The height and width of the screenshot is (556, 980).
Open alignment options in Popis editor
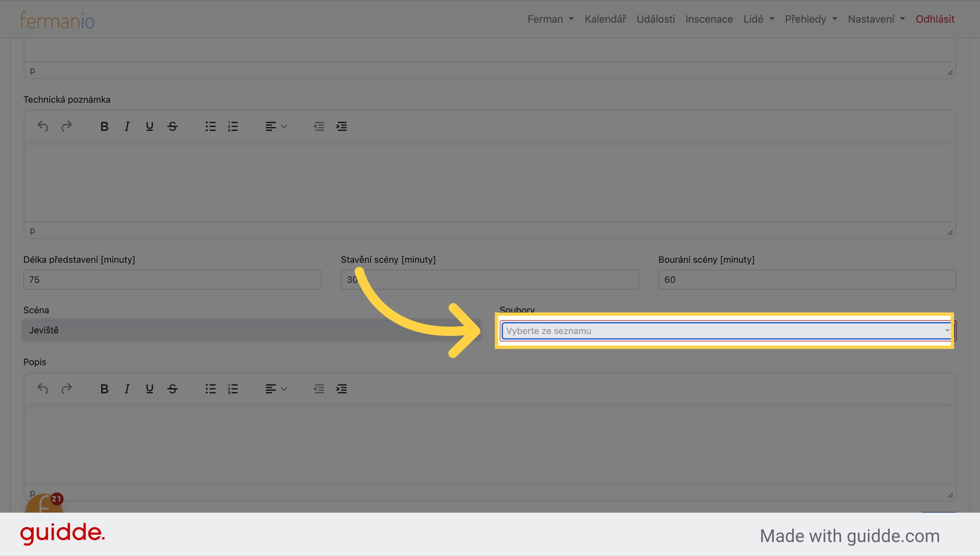pos(276,389)
